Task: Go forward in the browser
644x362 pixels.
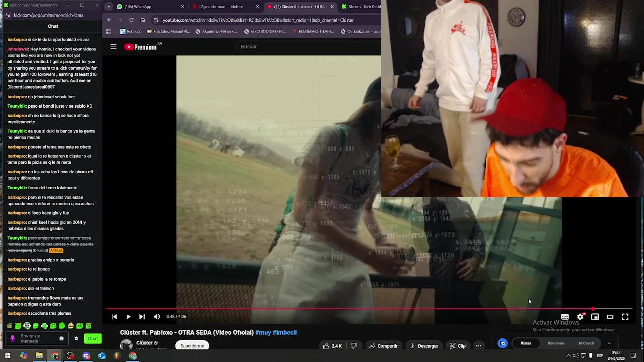Action: (120, 20)
